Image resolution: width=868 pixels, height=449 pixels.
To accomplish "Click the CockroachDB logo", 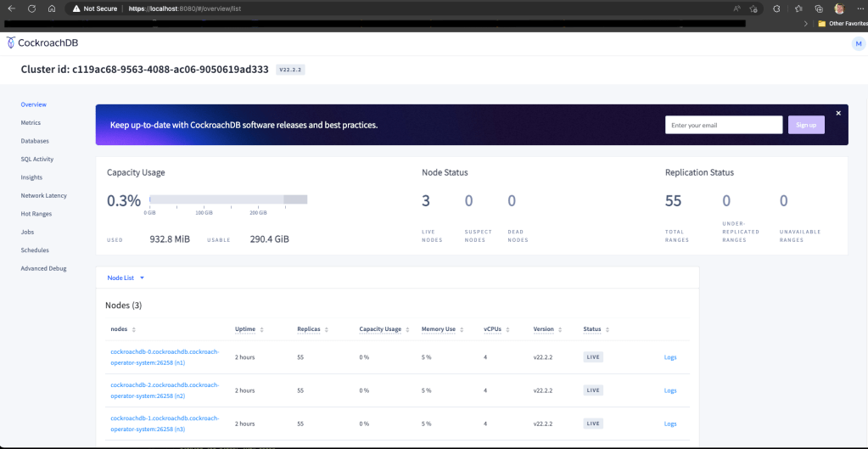I will pos(42,42).
